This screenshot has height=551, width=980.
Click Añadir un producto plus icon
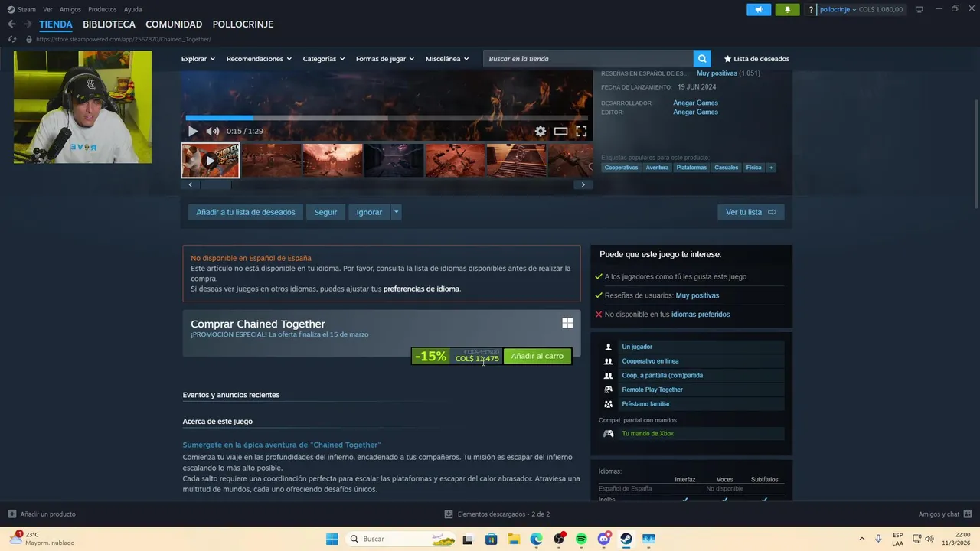[11, 514]
